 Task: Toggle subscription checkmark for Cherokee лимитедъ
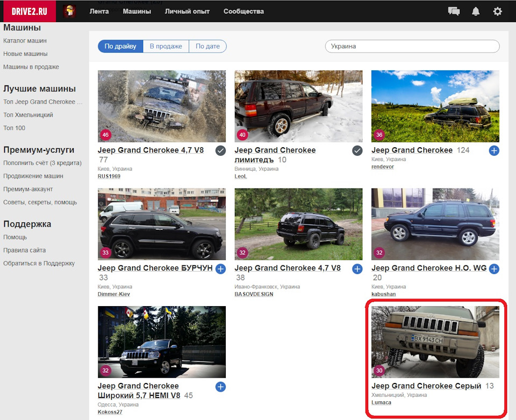point(357,150)
